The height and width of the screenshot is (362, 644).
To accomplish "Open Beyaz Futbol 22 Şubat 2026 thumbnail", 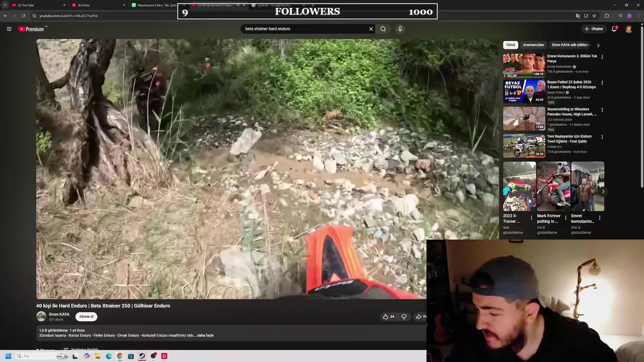I will coord(524,92).
